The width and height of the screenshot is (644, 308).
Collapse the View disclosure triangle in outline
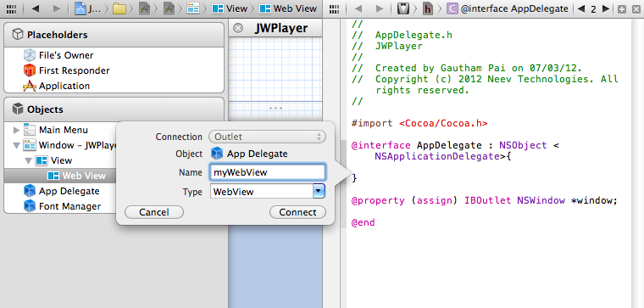pos(28,160)
